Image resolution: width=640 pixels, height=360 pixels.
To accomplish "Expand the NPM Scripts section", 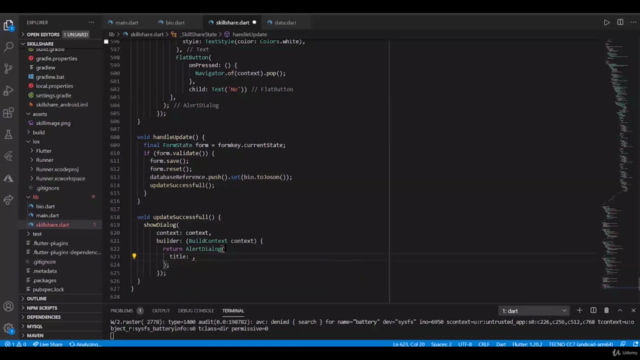I will 60,308.
